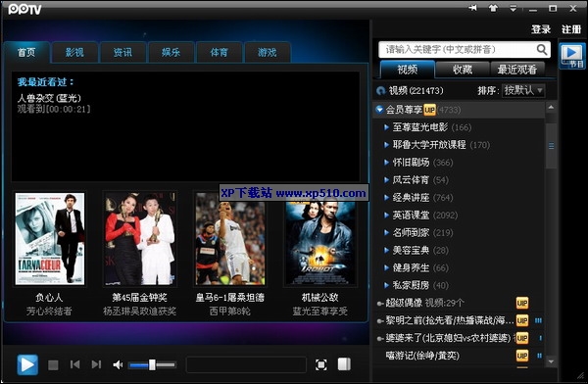Mute the volume via the speaker icon

click(x=119, y=364)
